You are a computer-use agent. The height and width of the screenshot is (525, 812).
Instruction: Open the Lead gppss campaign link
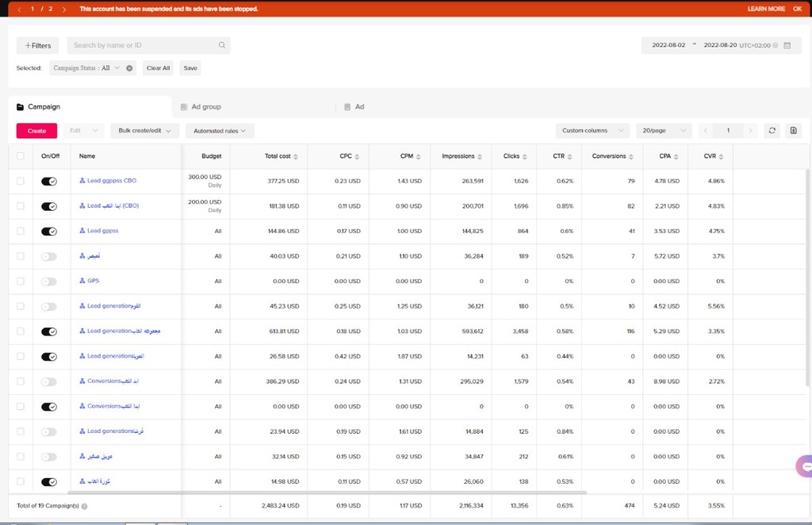[x=102, y=231]
